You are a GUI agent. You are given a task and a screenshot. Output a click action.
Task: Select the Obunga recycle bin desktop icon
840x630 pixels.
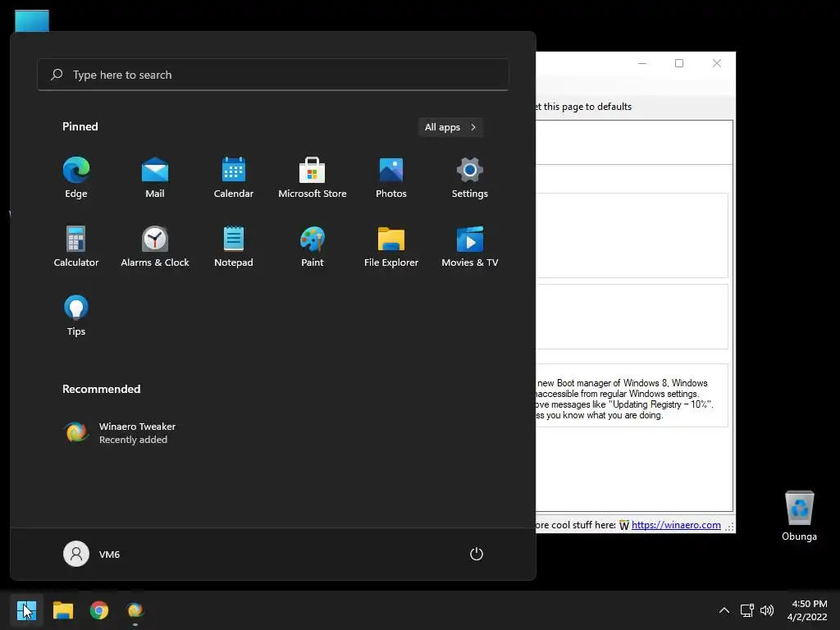(799, 515)
